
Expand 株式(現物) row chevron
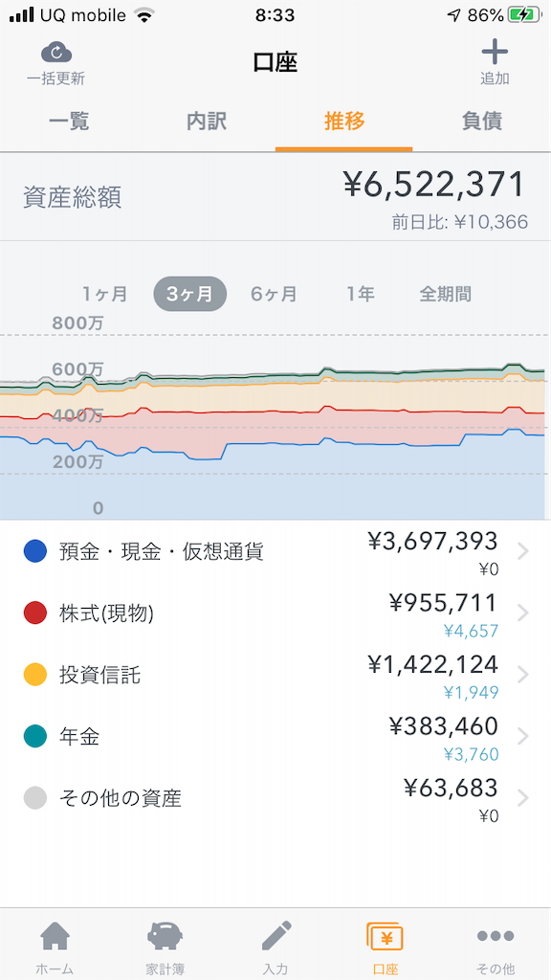[x=523, y=613]
